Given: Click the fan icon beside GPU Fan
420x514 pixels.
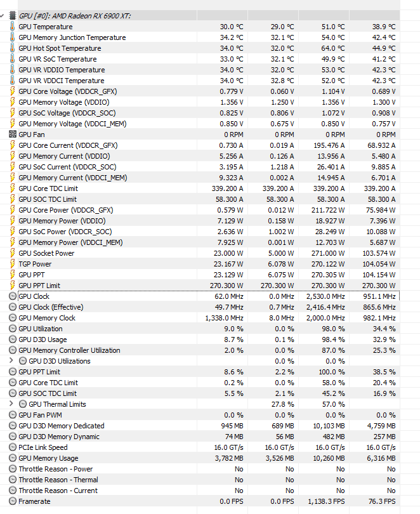Looking at the screenshot, I should [x=13, y=135].
